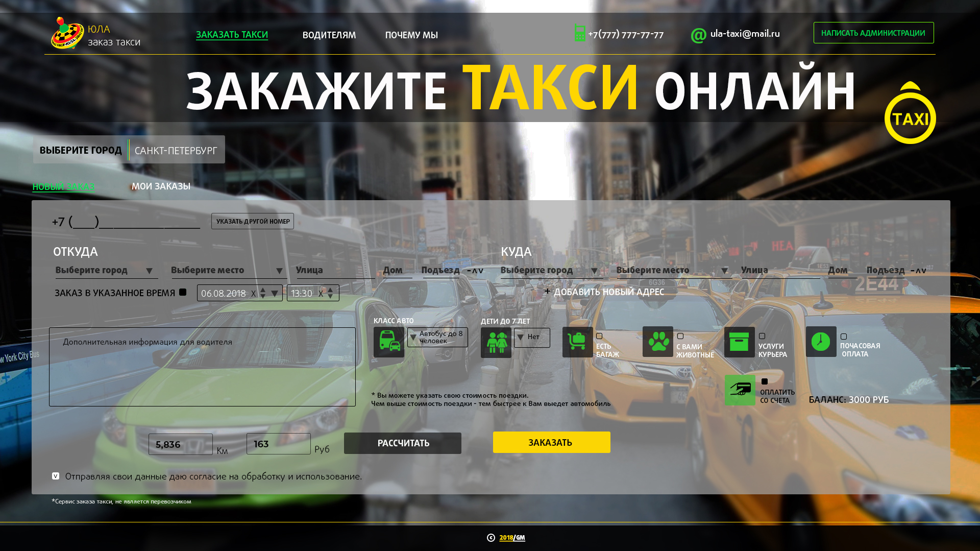Click the hourly payment clock icon

coord(821,342)
